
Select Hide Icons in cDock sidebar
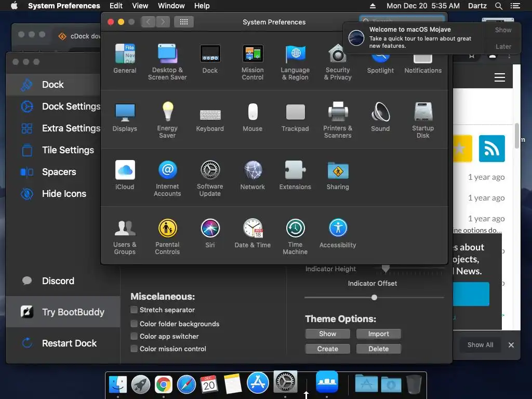[54, 194]
